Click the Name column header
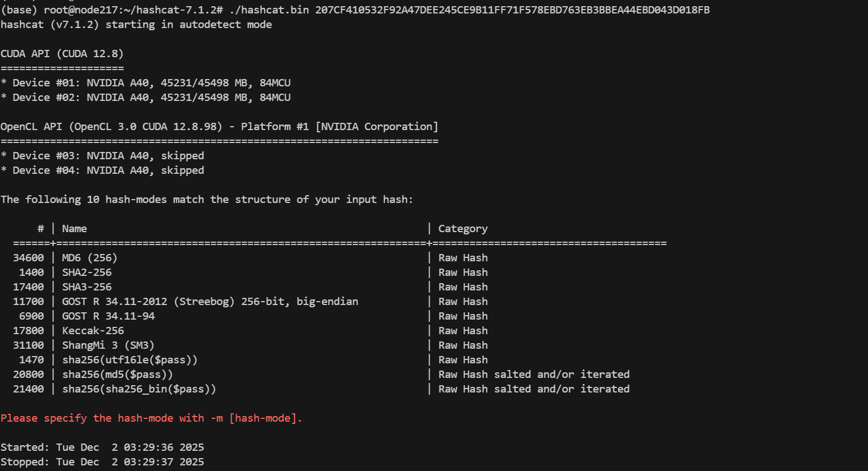868x471 pixels. point(74,229)
